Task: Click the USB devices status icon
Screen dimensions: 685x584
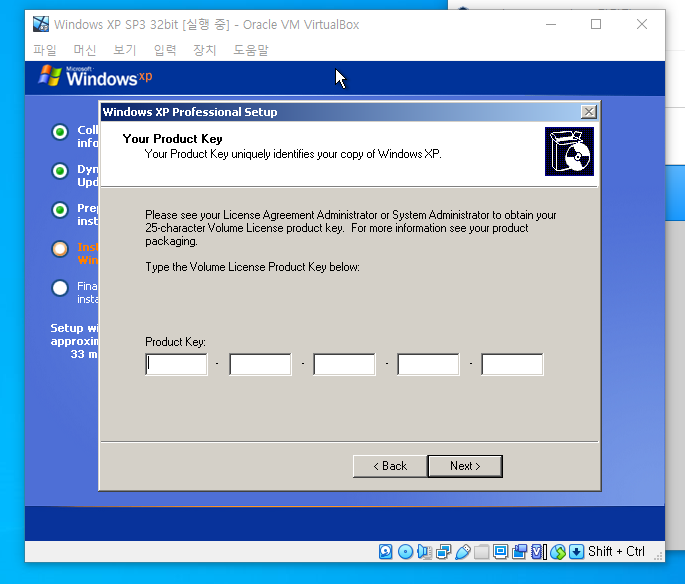Action: 463,552
